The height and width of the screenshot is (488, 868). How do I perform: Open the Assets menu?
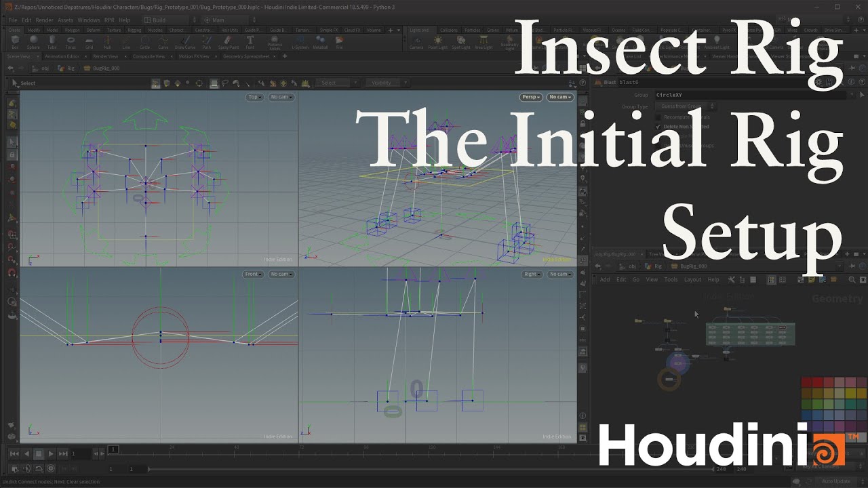pyautogui.click(x=65, y=20)
